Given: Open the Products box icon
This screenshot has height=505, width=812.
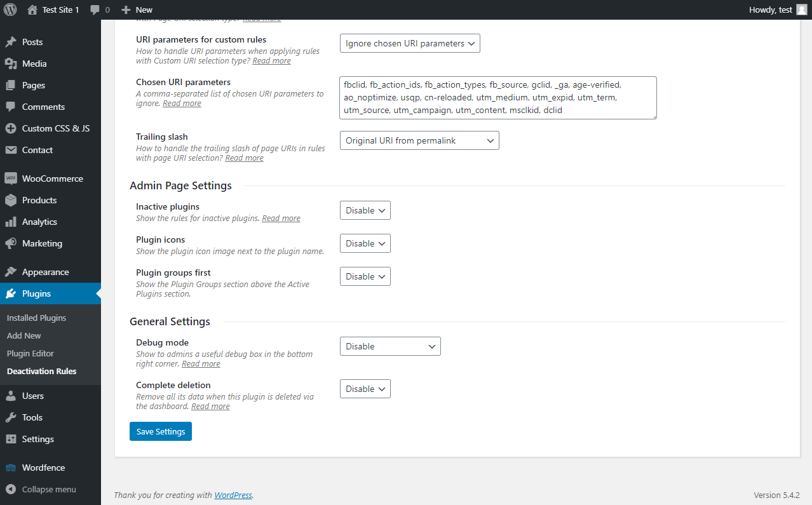Looking at the screenshot, I should tap(11, 200).
